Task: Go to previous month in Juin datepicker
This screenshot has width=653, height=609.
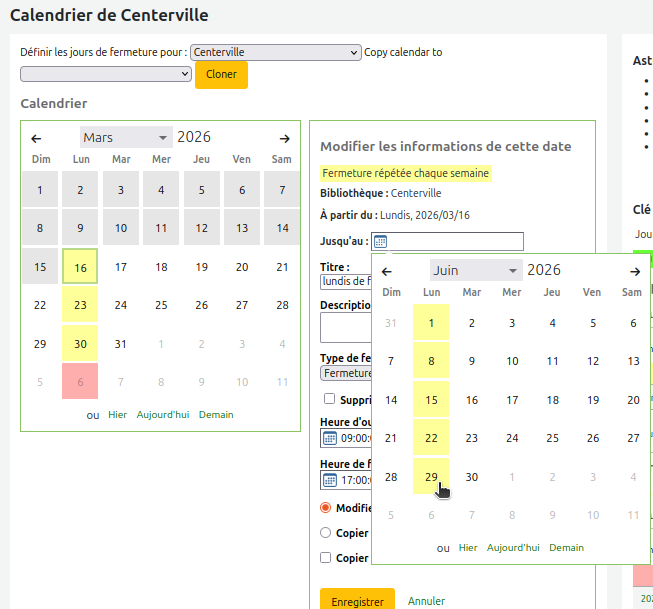Action: tap(386, 272)
